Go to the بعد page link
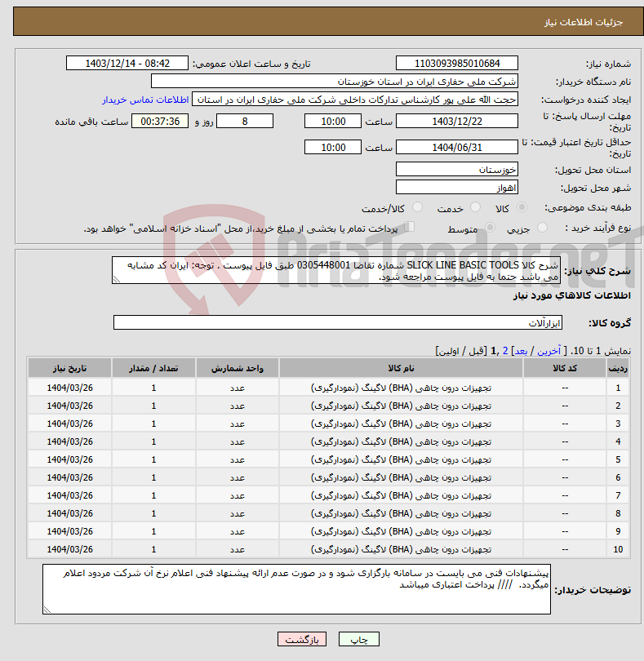Viewport: 644px width, 661px height. pos(521,351)
